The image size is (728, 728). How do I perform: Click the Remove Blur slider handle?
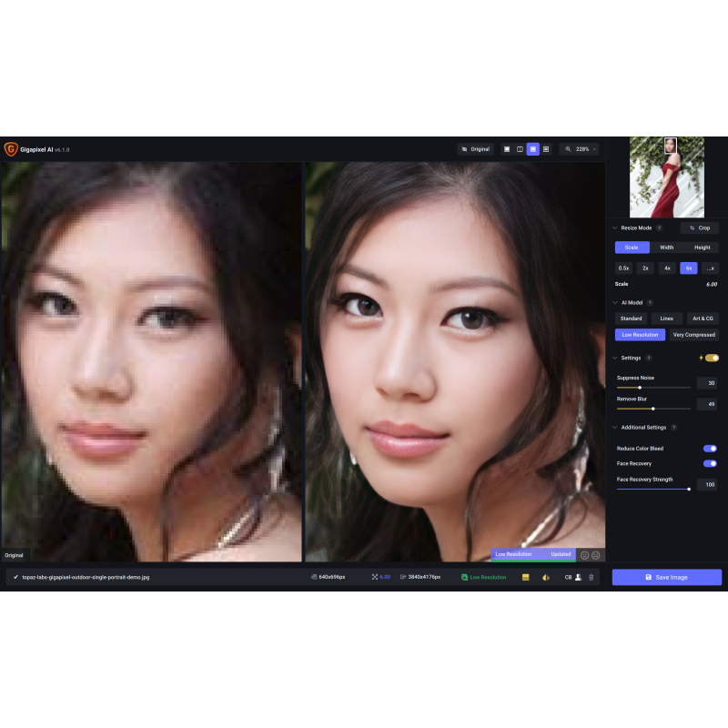[x=652, y=409]
